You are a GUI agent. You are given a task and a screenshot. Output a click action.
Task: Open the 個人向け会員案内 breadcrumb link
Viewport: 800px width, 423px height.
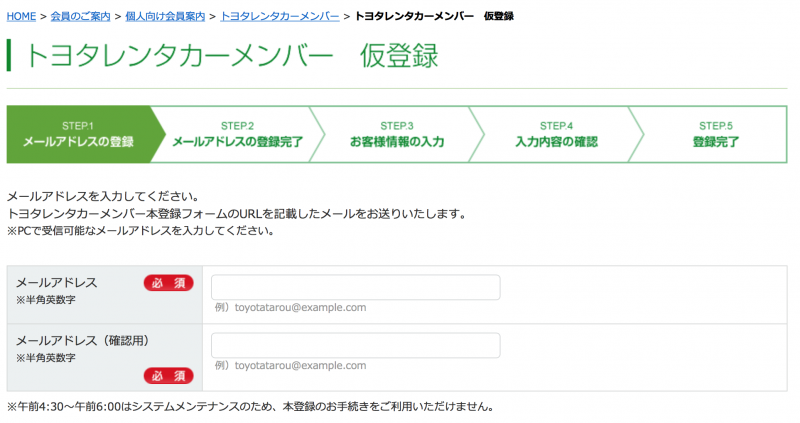(165, 16)
